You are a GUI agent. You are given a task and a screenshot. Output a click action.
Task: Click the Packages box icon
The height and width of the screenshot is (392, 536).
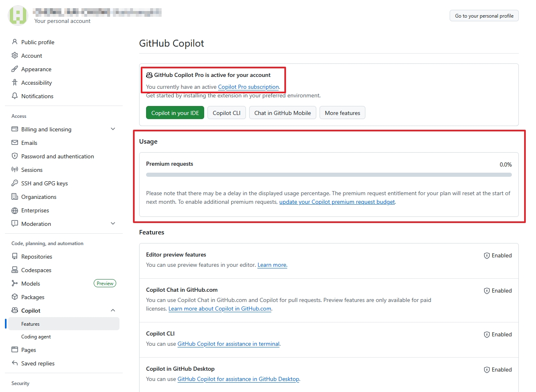click(x=15, y=297)
